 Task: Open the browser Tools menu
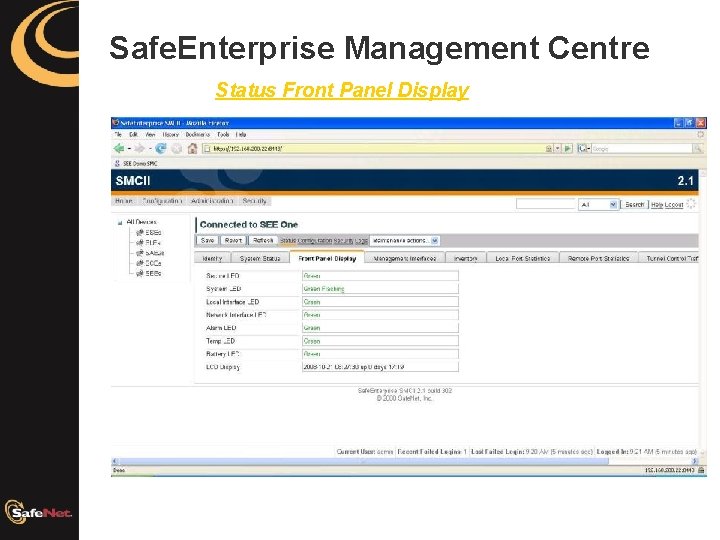click(223, 135)
